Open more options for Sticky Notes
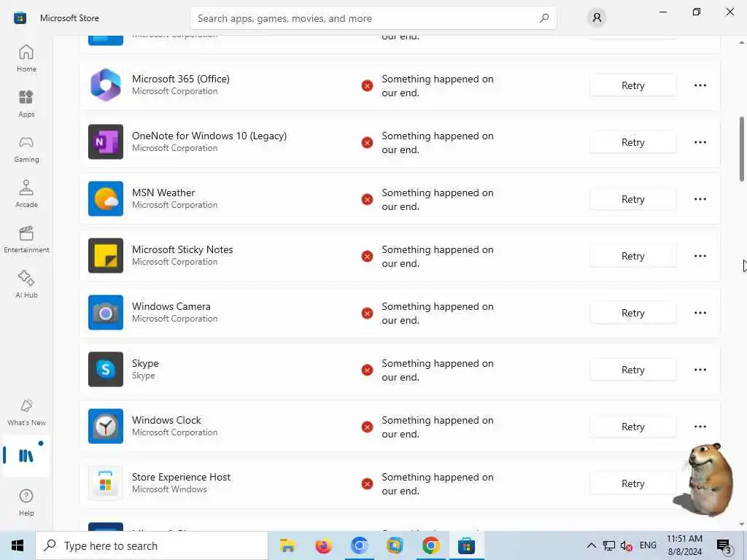Image resolution: width=747 pixels, height=560 pixels. coord(700,256)
